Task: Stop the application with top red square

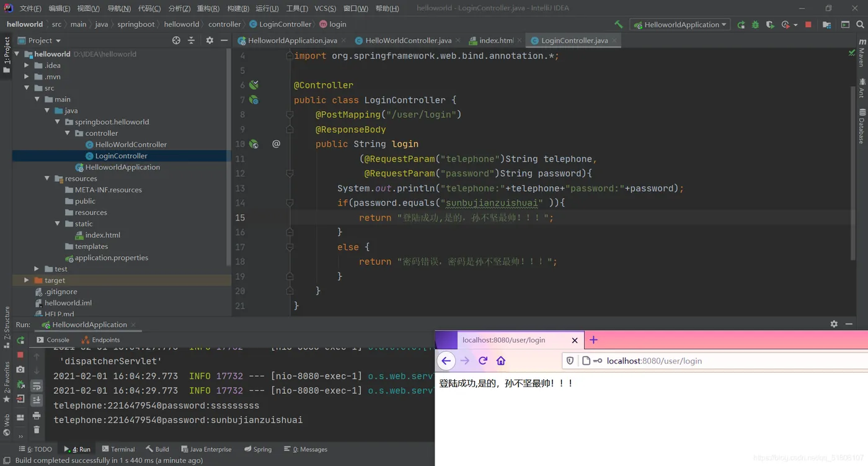Action: 808,25
